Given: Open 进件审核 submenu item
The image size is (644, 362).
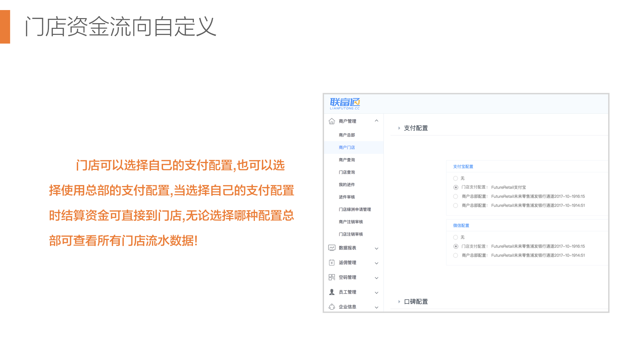Looking at the screenshot, I should pyautogui.click(x=347, y=197).
